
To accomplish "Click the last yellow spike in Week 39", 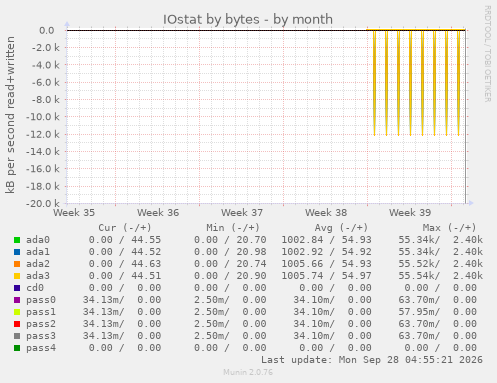I will pyautogui.click(x=459, y=83).
